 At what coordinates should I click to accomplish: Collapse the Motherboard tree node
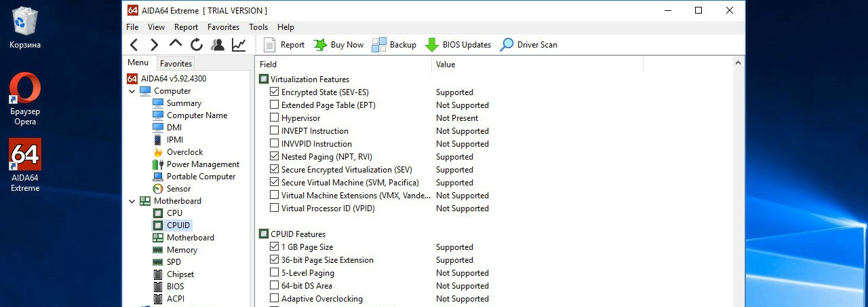click(x=132, y=201)
